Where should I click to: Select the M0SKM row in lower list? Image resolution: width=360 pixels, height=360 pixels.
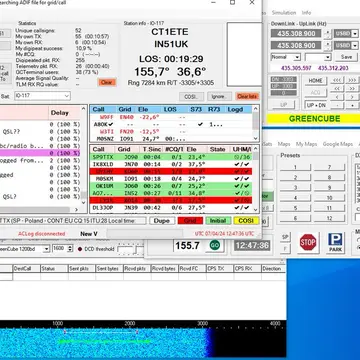171,179
